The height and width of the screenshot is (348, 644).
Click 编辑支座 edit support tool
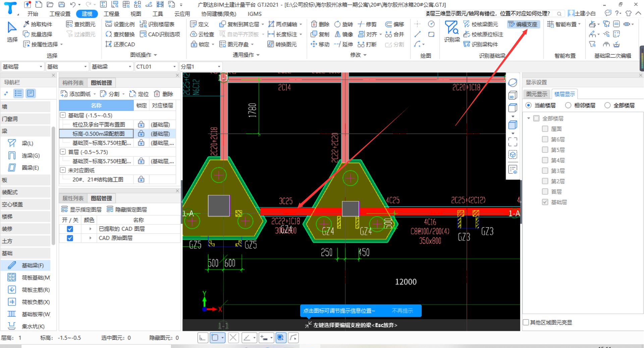(523, 24)
